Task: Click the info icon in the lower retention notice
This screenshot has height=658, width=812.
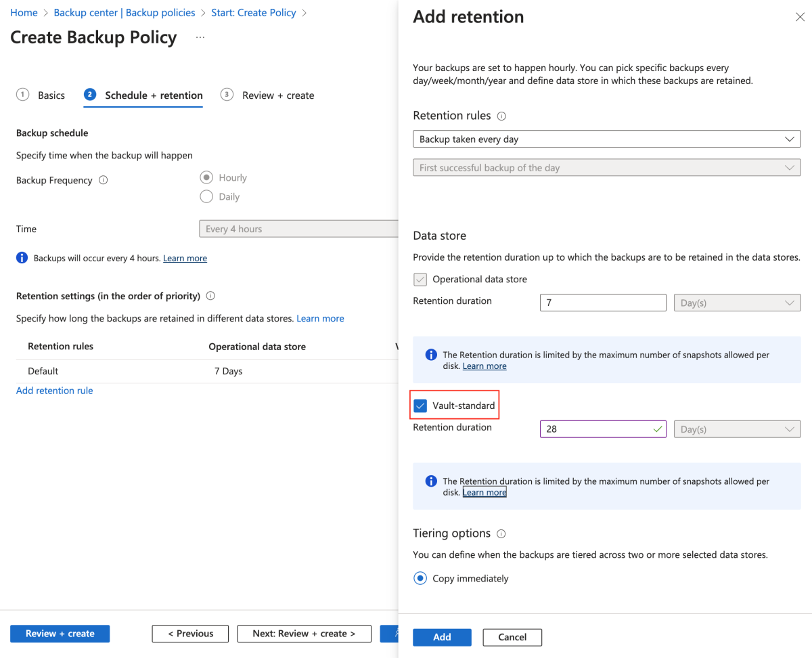Action: coord(431,481)
